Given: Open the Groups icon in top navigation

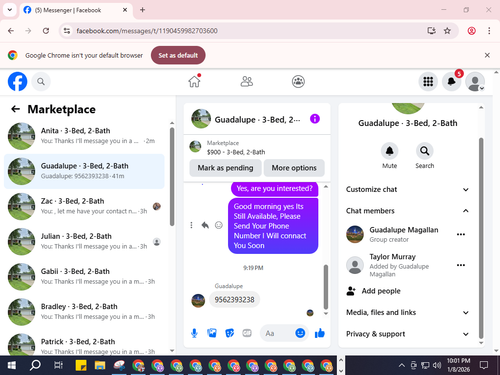Looking at the screenshot, I should tap(298, 81).
